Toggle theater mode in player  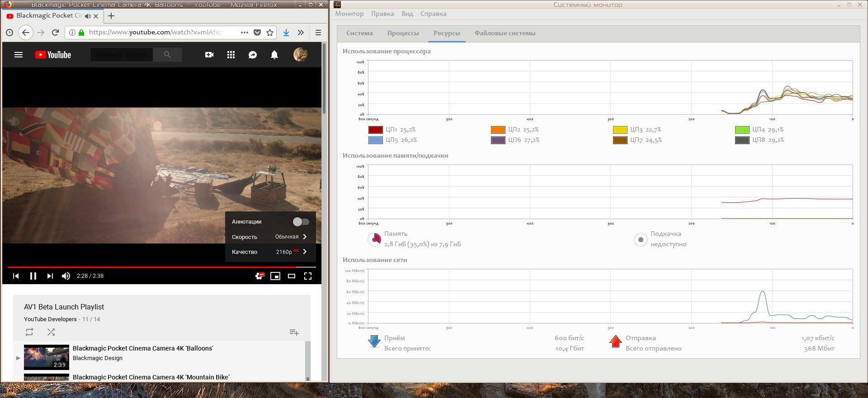292,276
